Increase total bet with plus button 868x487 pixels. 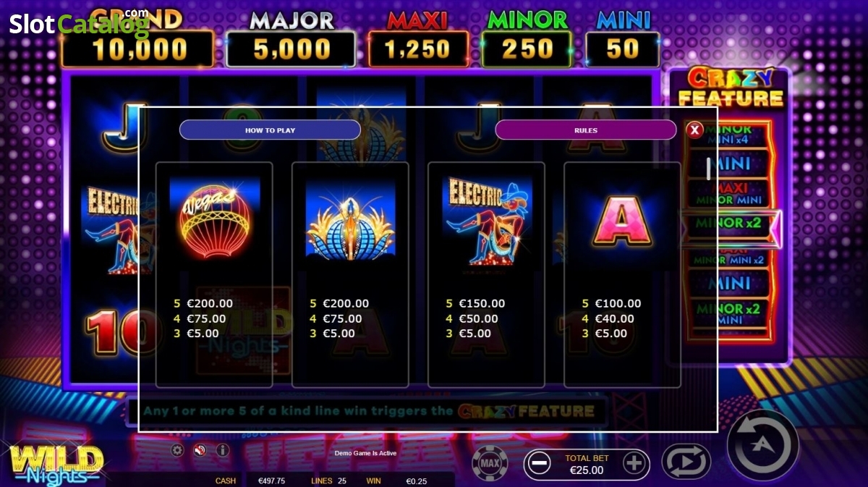[x=634, y=463]
